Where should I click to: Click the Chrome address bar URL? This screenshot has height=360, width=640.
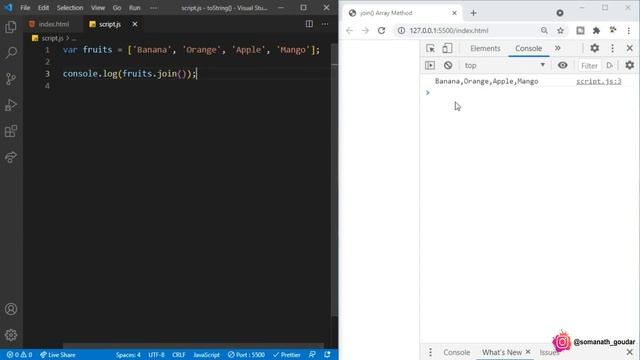tap(449, 31)
